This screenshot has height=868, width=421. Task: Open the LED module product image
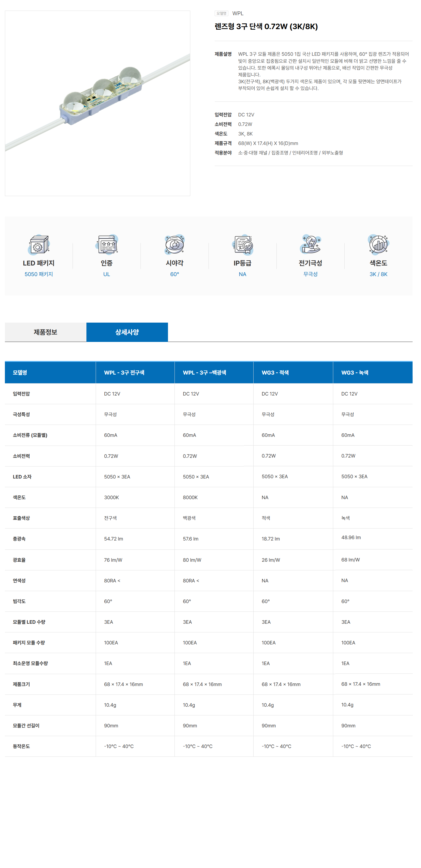97,103
